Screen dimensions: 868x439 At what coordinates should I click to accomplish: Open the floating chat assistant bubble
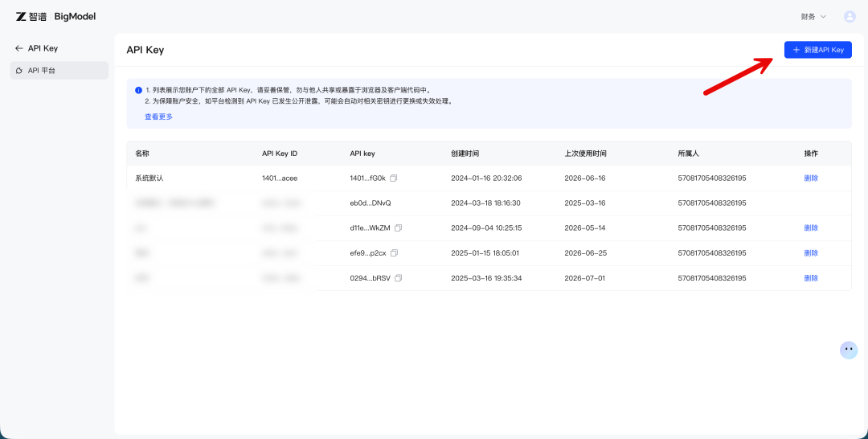point(849,350)
